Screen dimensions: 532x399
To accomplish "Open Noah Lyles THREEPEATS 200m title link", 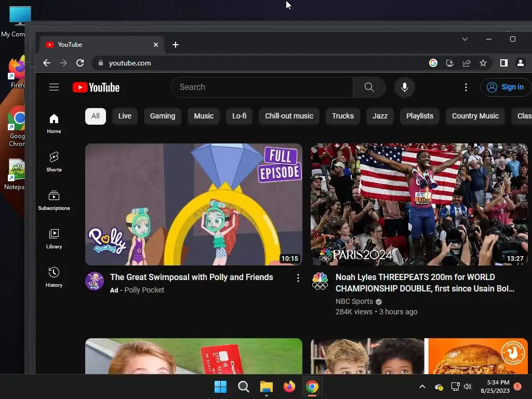I will 425,283.
